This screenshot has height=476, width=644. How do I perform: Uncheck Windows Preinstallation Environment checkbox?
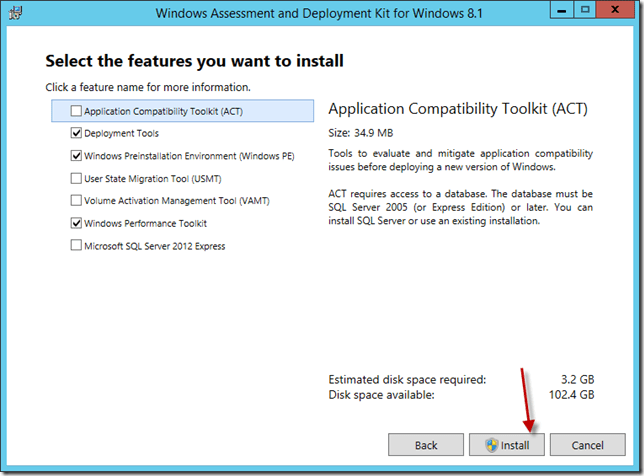coord(77,156)
